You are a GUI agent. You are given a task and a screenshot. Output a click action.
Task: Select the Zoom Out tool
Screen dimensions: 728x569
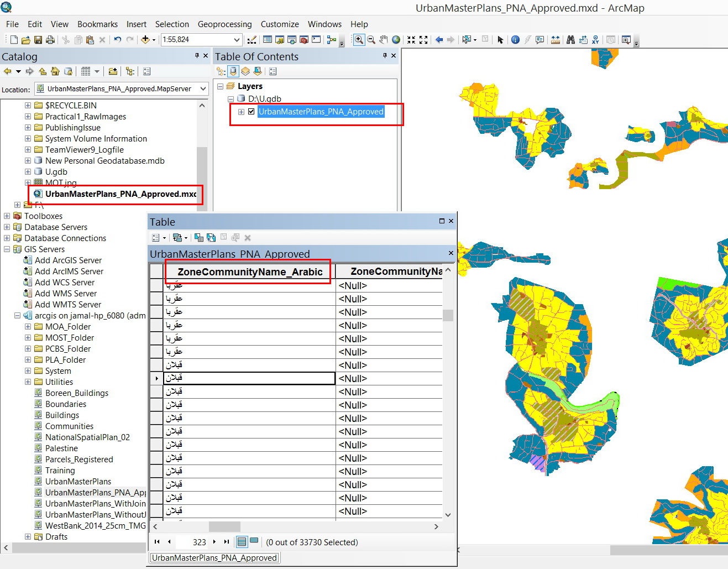click(371, 40)
